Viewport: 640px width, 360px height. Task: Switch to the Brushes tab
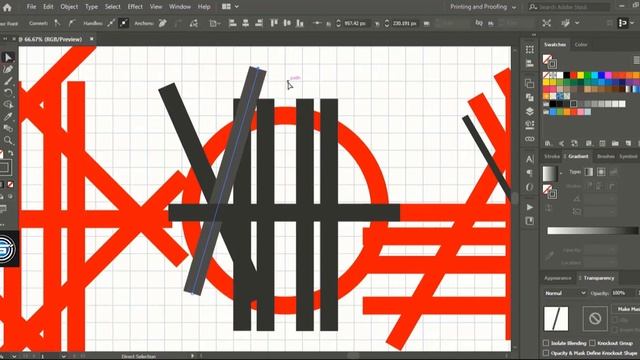[x=605, y=156]
